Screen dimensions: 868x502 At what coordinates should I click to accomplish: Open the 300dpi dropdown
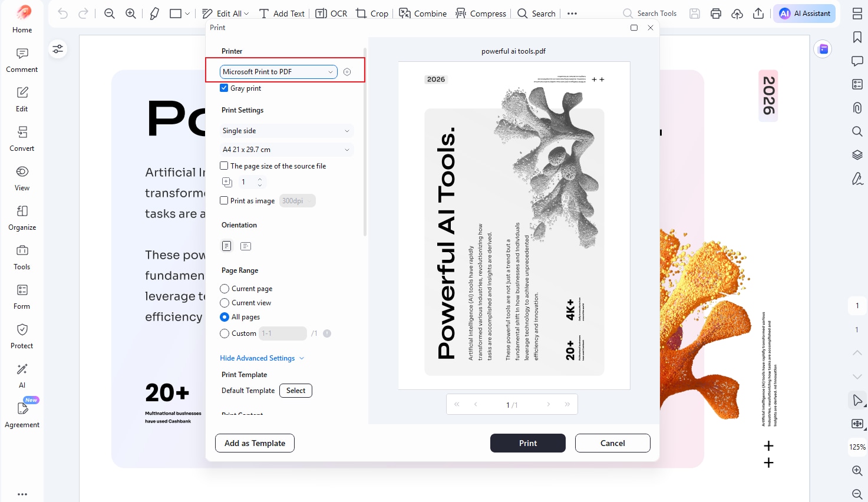tap(298, 201)
